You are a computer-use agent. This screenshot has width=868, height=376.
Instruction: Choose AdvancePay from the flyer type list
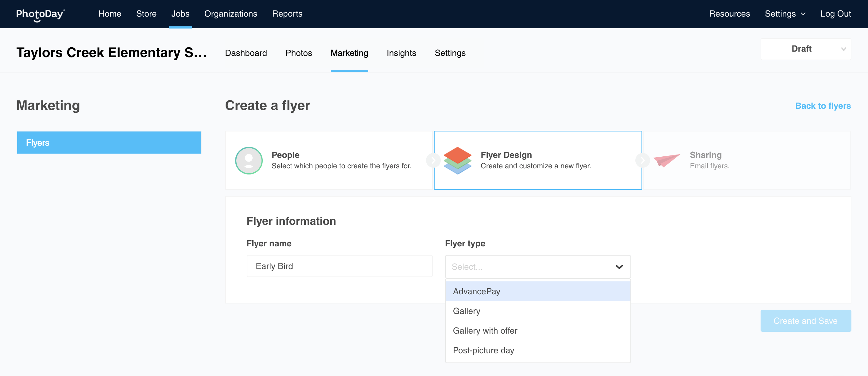pos(538,291)
